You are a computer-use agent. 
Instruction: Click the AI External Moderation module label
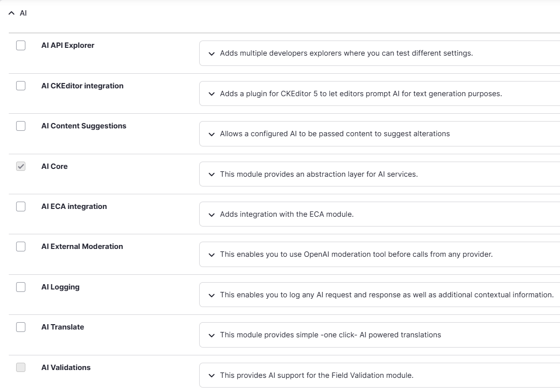click(82, 247)
